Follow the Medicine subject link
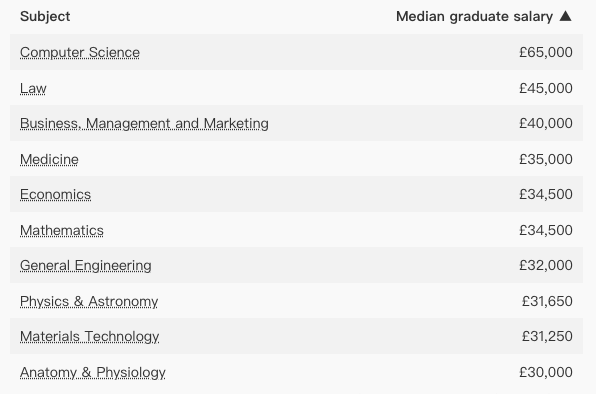Screen dimensions: 596x394 click(49, 159)
